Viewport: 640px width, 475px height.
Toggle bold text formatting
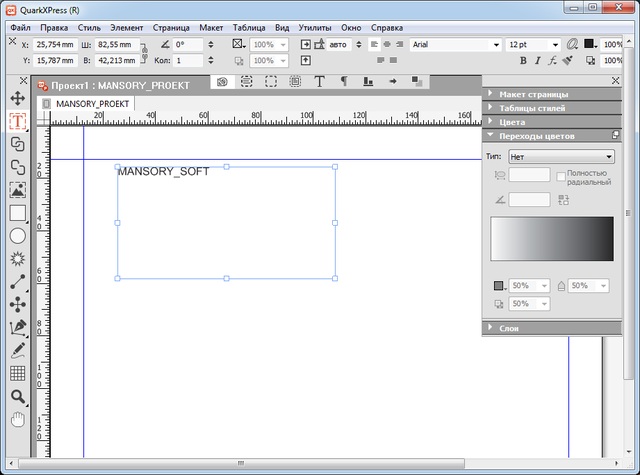523,61
